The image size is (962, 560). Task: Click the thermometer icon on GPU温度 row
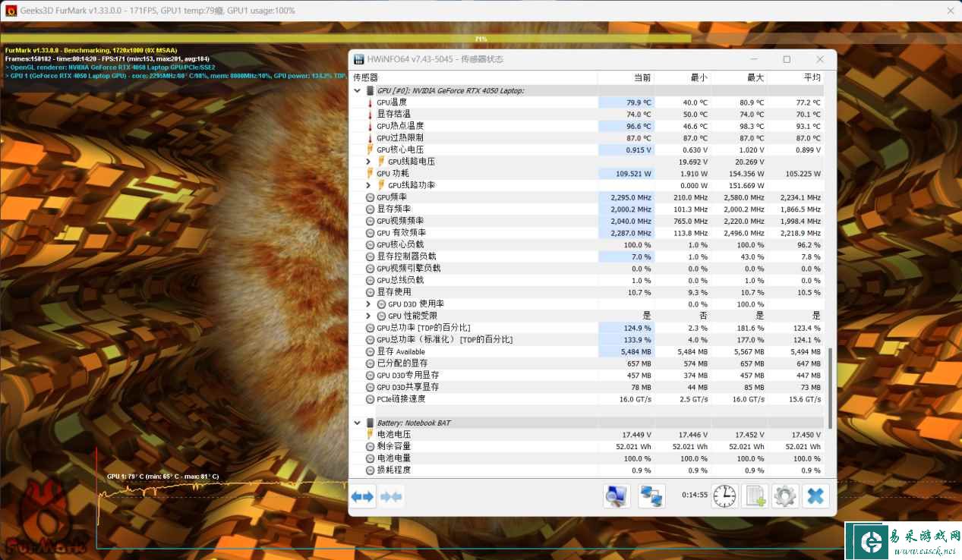click(371, 102)
